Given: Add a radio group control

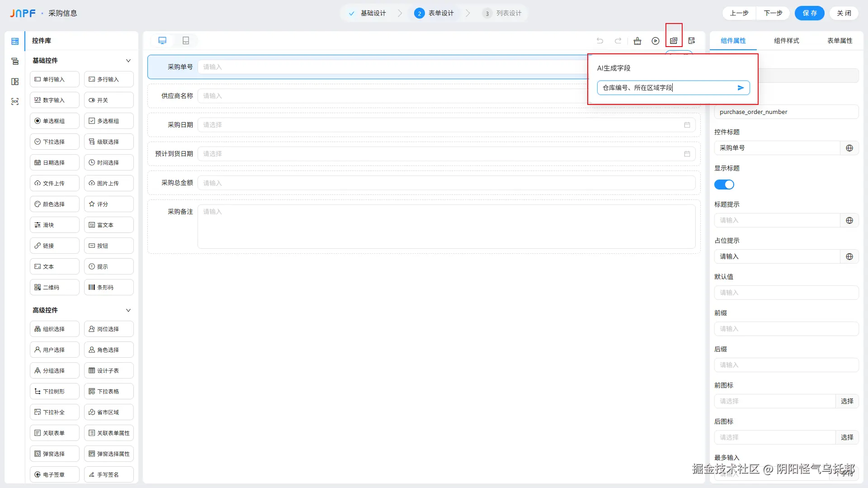Looking at the screenshot, I should coord(55,121).
